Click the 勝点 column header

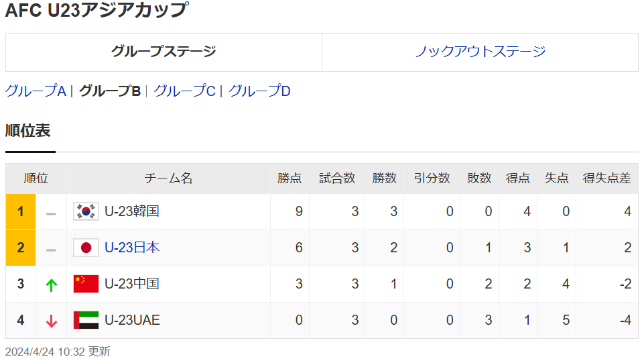[289, 178]
